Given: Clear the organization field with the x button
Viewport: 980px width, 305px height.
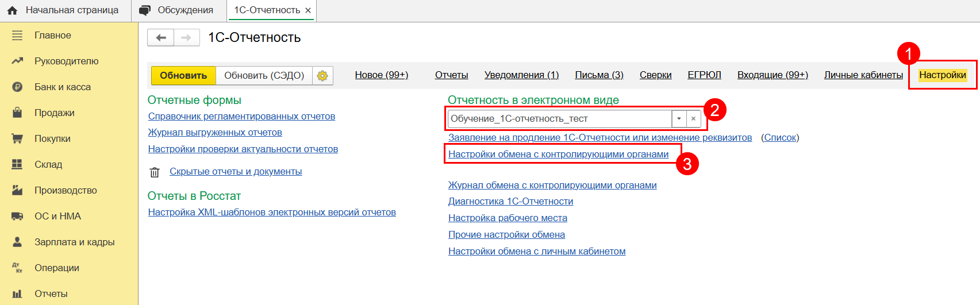Looking at the screenshot, I should (x=693, y=119).
